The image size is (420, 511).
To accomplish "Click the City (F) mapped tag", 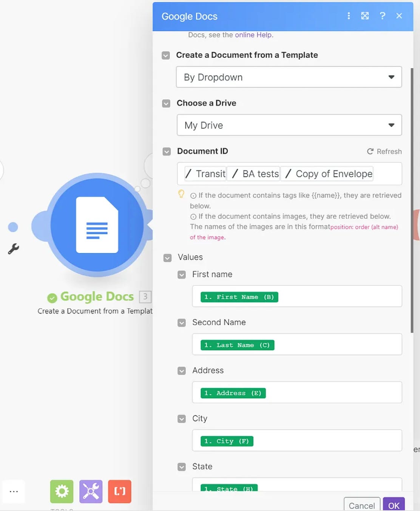I will (227, 441).
